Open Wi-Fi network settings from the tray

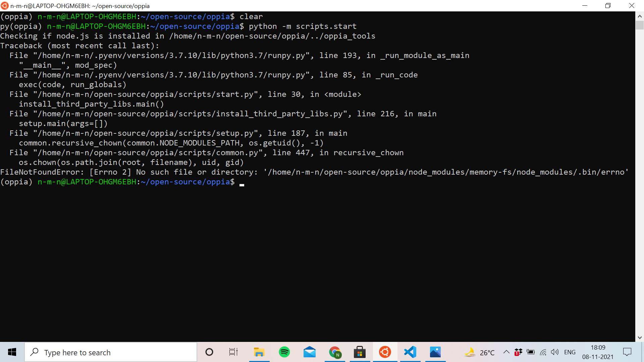click(543, 352)
